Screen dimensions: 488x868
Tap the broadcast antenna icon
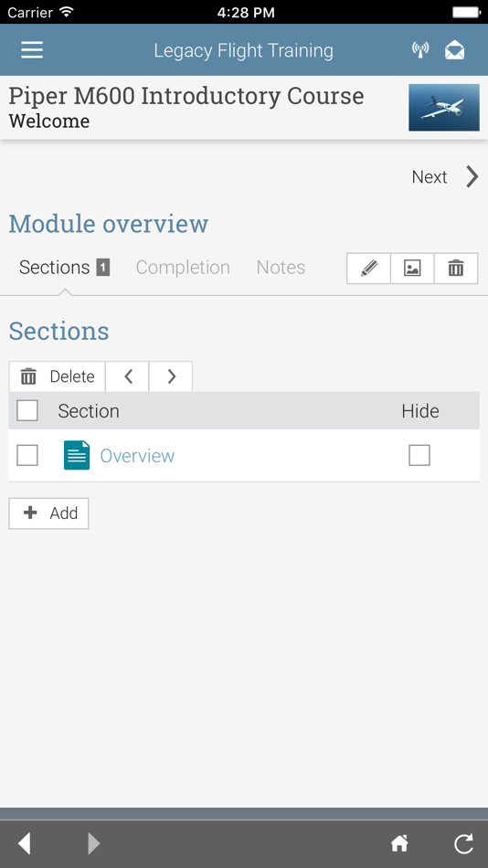420,50
